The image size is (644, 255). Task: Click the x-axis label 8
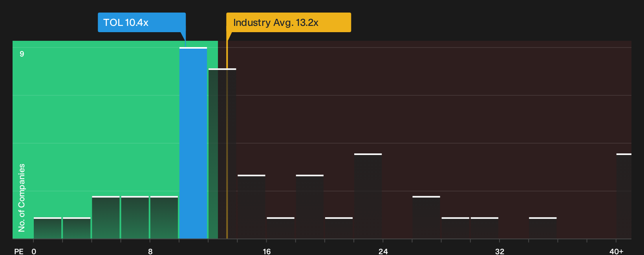pos(150,251)
